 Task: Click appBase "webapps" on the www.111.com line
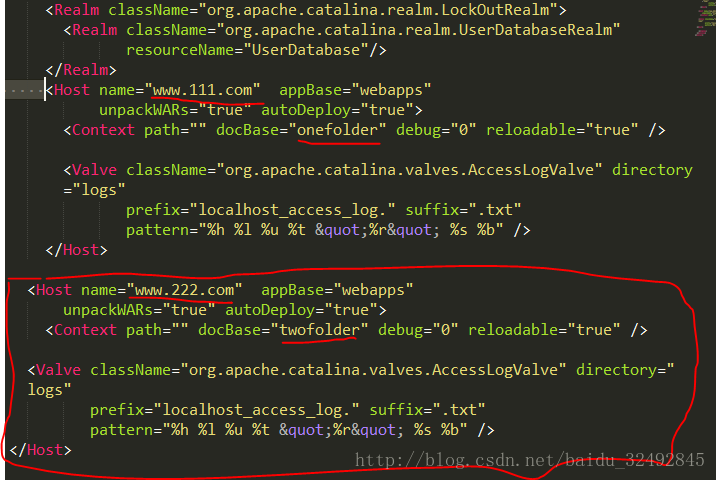tap(391, 90)
